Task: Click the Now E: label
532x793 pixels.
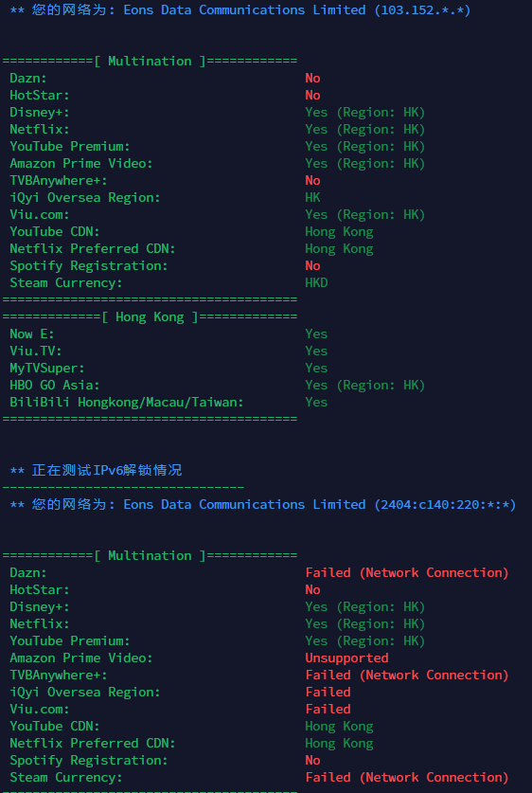Action: [32, 333]
